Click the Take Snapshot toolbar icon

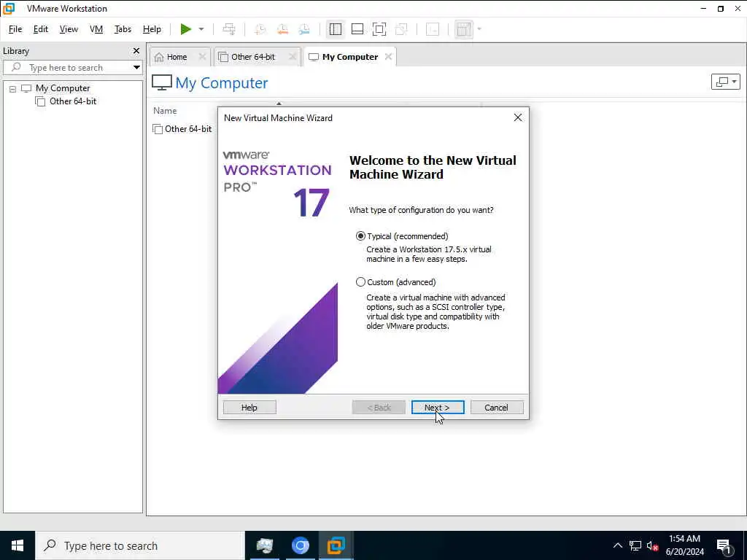click(260, 29)
